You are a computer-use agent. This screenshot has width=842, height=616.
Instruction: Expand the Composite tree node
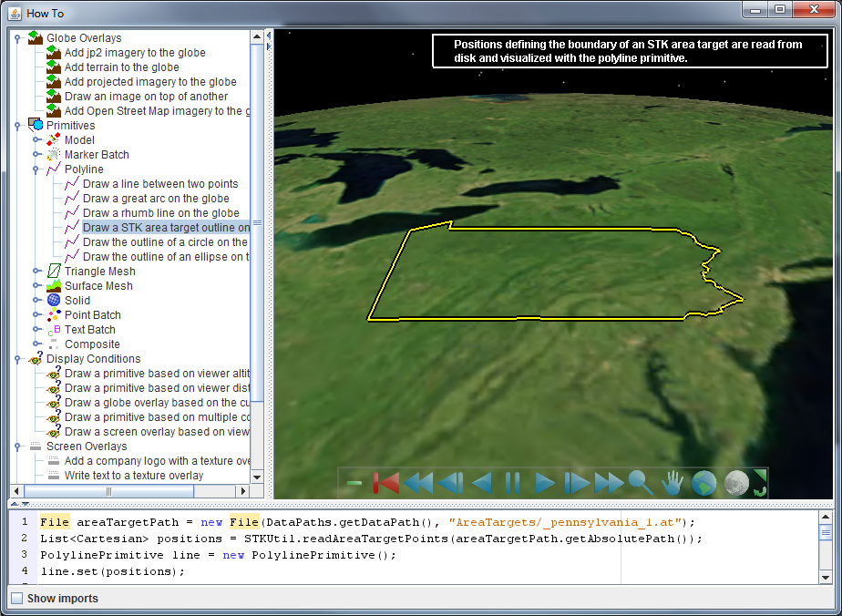coord(36,344)
